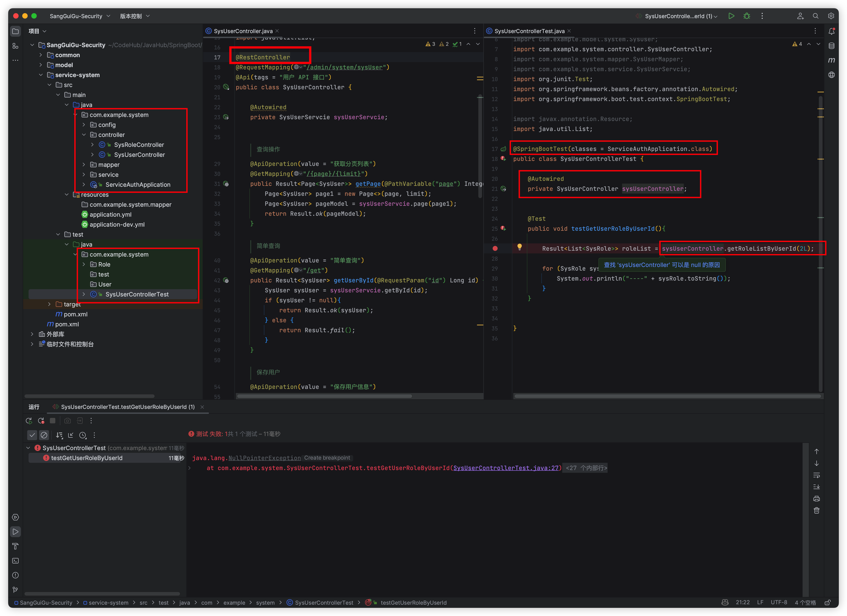Image resolution: width=847 pixels, height=616 pixels.
Task: Run the current test configuration
Action: [731, 16]
